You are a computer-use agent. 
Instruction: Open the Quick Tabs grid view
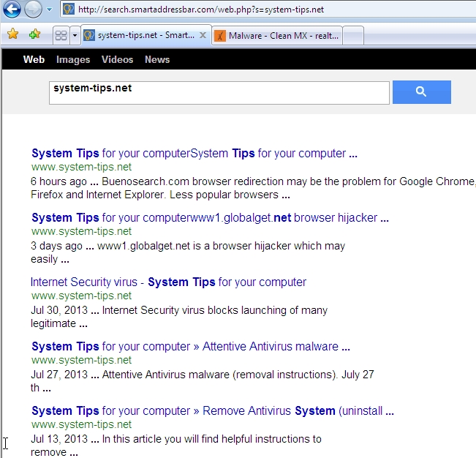point(61,35)
